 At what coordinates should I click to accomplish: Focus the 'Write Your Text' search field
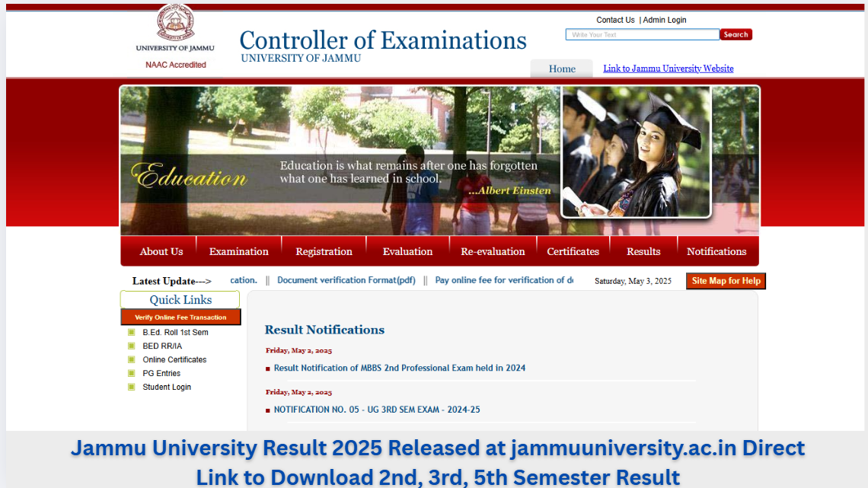(642, 34)
